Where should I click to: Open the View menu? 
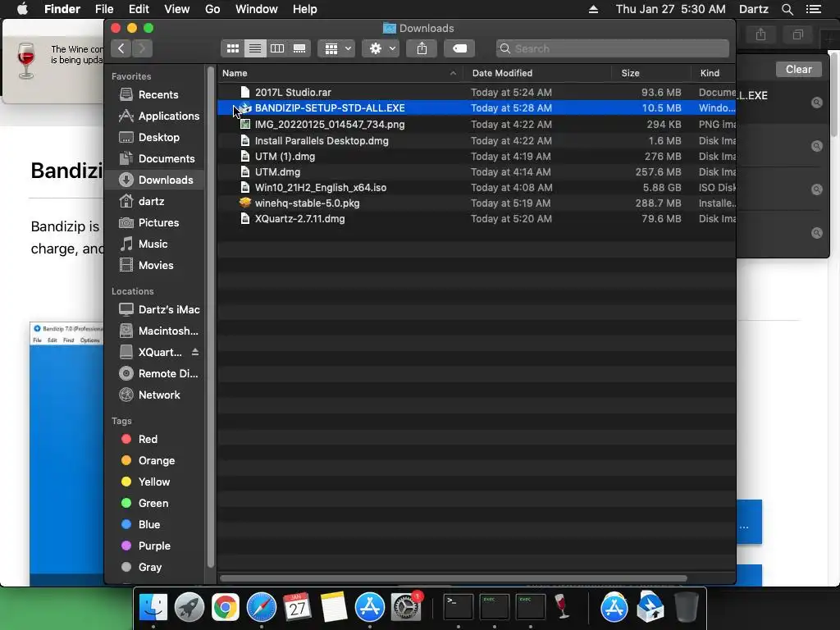(177, 9)
